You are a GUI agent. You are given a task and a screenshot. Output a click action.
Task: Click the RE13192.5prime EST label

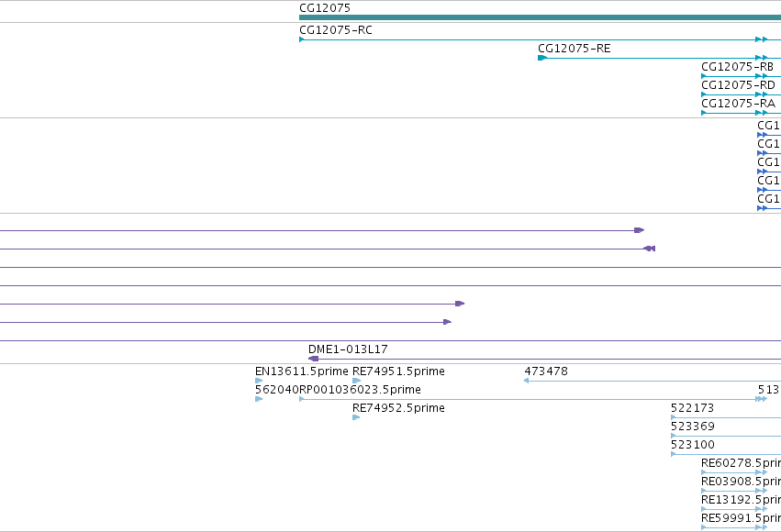pyautogui.click(x=742, y=500)
